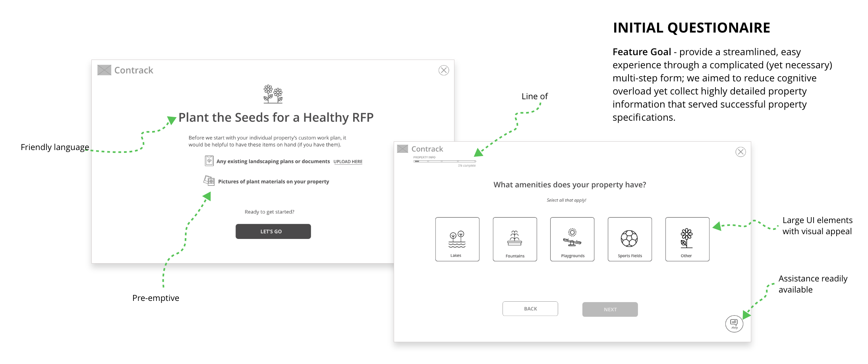Click the landscaping plans document icon
This screenshot has width=868, height=364.
coord(209,161)
